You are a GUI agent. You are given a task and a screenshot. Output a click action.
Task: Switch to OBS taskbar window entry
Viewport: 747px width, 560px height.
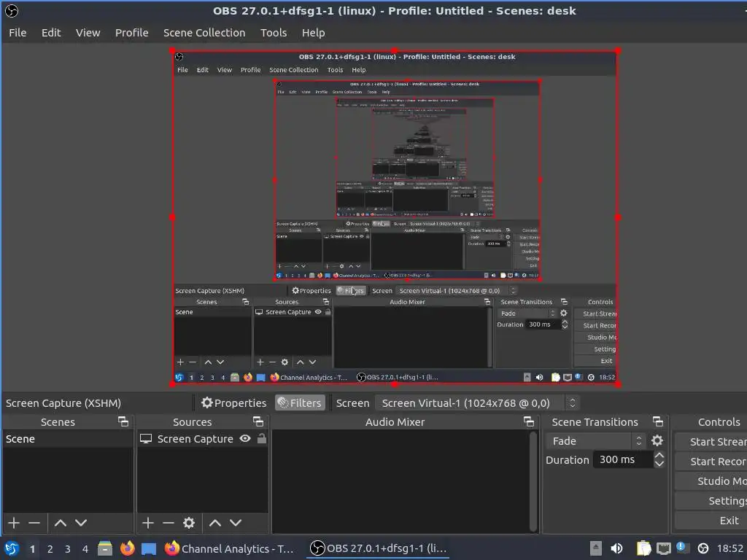379,548
